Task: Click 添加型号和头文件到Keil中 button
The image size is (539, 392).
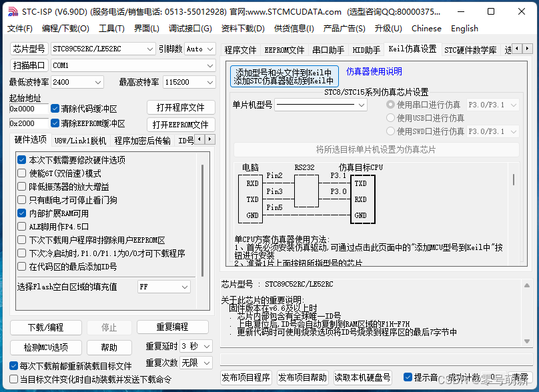Action: point(284,76)
